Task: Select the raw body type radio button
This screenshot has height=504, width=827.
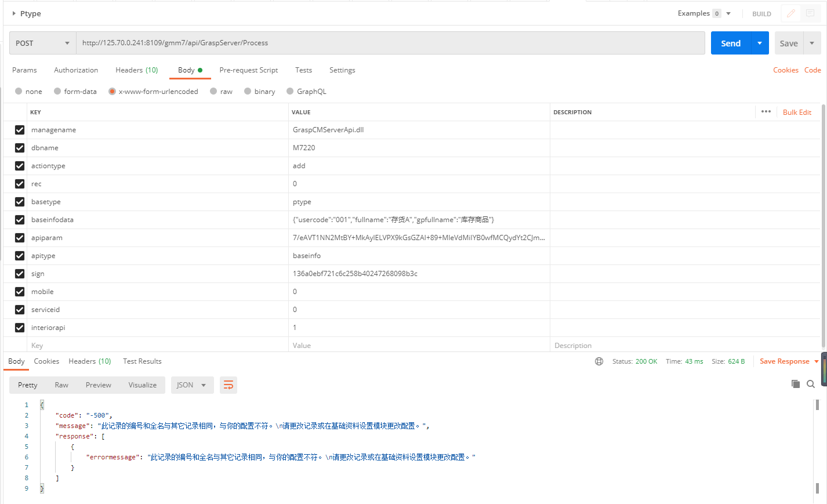Action: coord(214,92)
